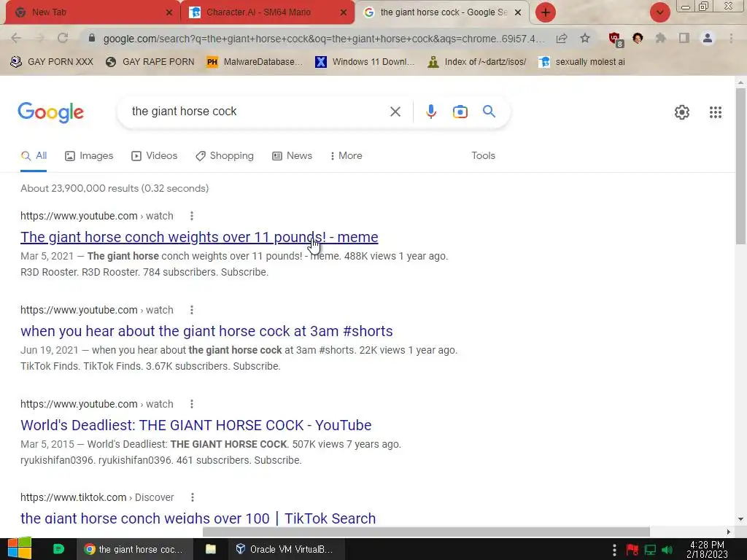Image resolution: width=747 pixels, height=560 pixels.
Task: Toggle the browser side panel icon
Action: (684, 38)
